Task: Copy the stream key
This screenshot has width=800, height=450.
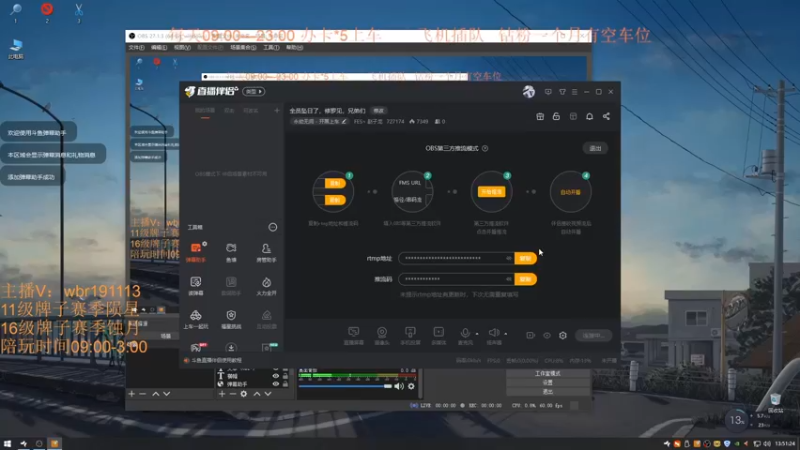Action: (x=525, y=279)
